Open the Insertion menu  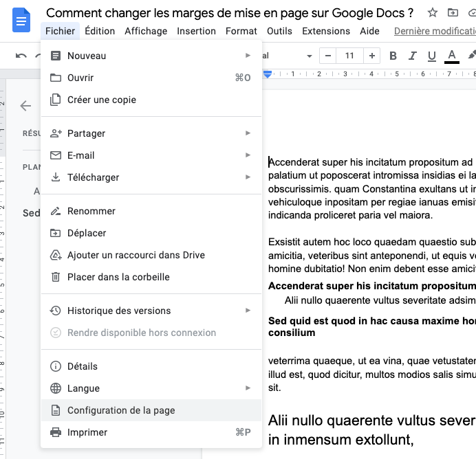(x=197, y=31)
